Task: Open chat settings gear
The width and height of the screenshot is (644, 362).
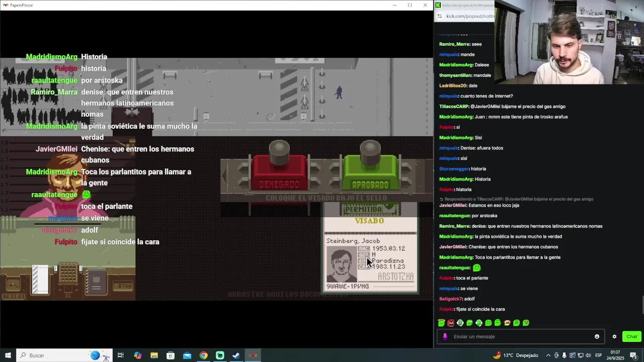Action: 614,337
